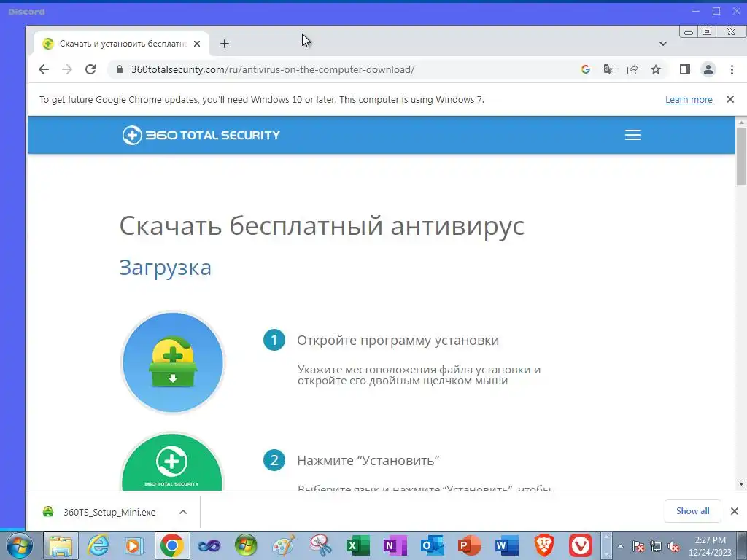Open the Chrome profile avatar
Viewport: 747px width, 560px height.
point(708,69)
